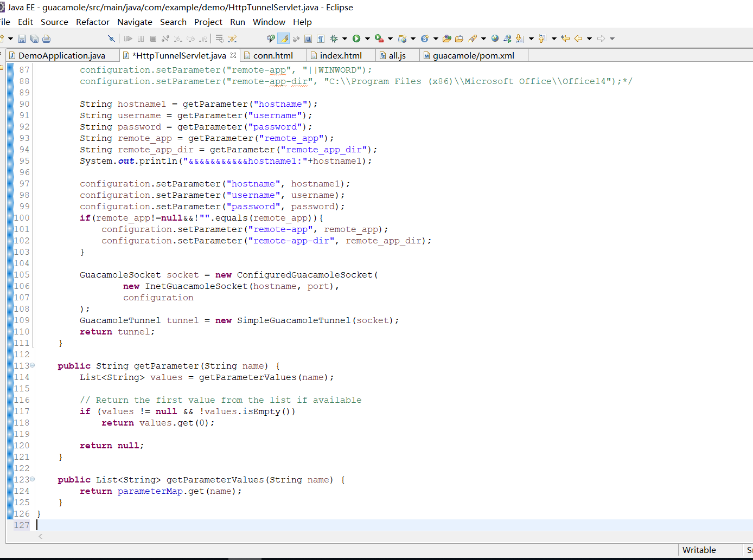This screenshot has height=560, width=753.
Task: Click the Run External Tools icon
Action: 379,38
